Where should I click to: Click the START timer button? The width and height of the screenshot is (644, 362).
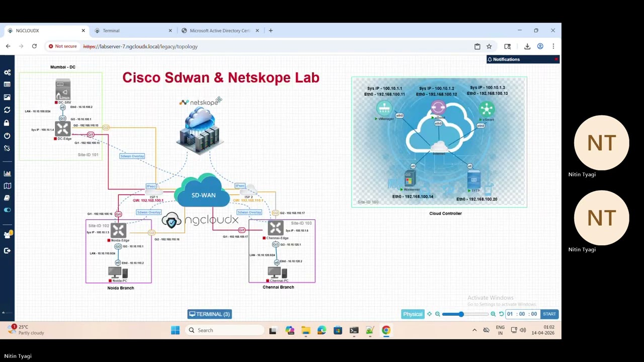tap(549, 314)
